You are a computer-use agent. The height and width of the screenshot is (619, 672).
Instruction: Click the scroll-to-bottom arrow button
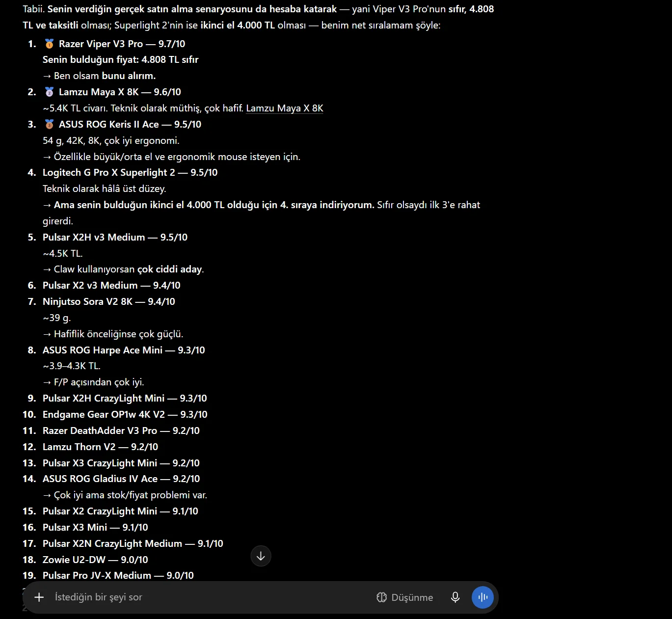[x=261, y=556]
